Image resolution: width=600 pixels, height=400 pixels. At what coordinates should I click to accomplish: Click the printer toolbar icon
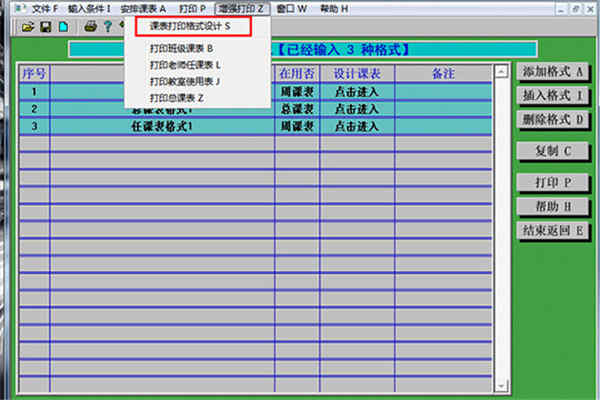click(90, 26)
